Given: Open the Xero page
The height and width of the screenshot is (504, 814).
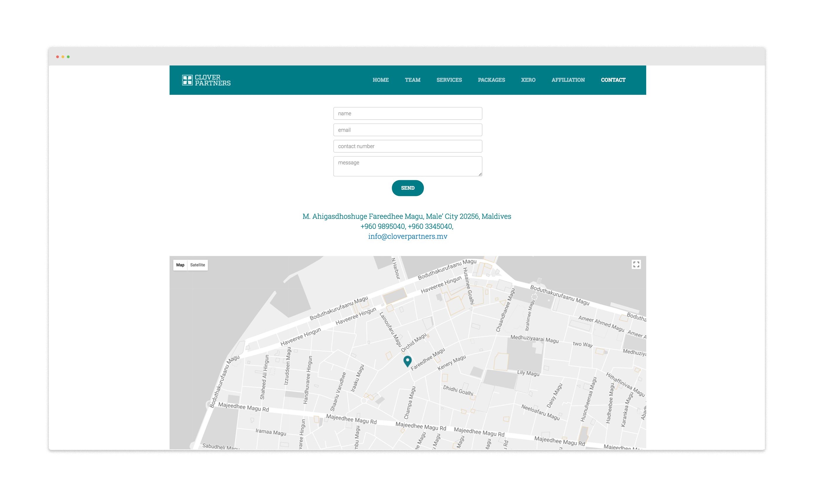Looking at the screenshot, I should (x=528, y=80).
